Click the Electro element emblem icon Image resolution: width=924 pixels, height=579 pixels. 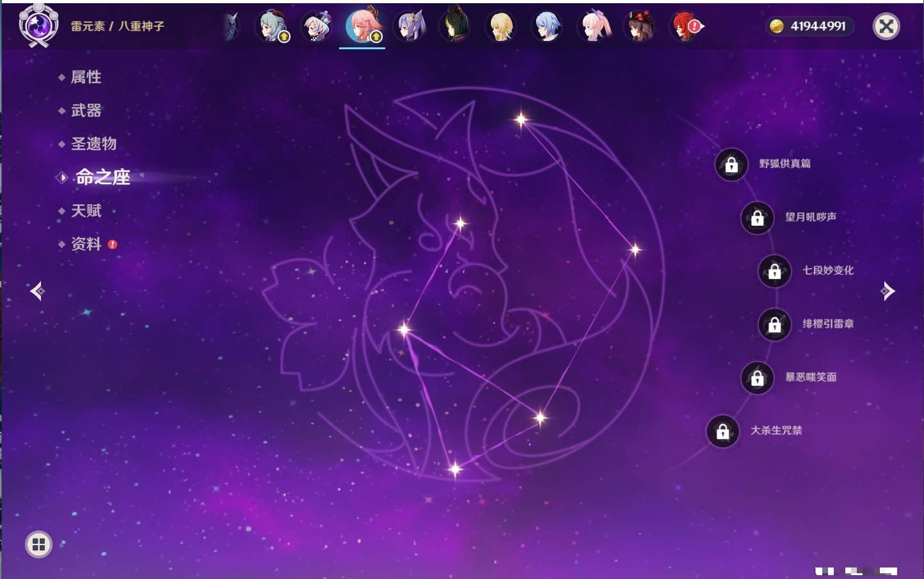pyautogui.click(x=38, y=26)
